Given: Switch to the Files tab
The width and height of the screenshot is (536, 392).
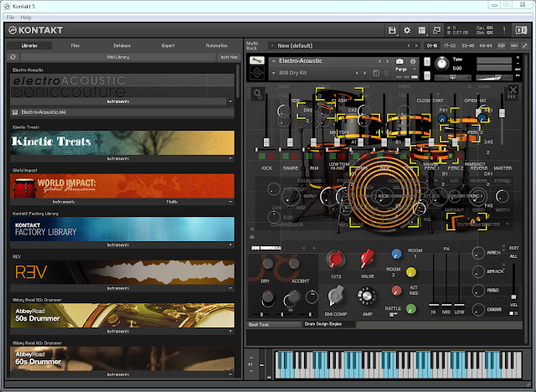Looking at the screenshot, I should tap(75, 45).
